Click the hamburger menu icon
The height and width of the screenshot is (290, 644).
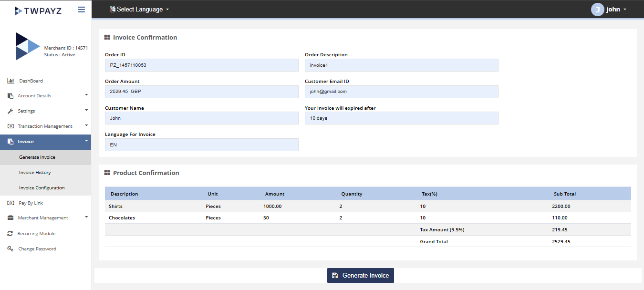[81, 10]
